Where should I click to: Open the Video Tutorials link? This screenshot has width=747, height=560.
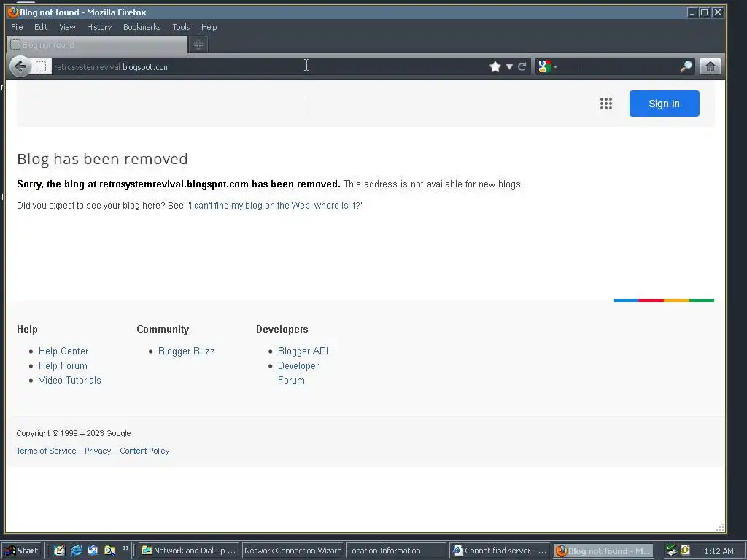pos(69,380)
